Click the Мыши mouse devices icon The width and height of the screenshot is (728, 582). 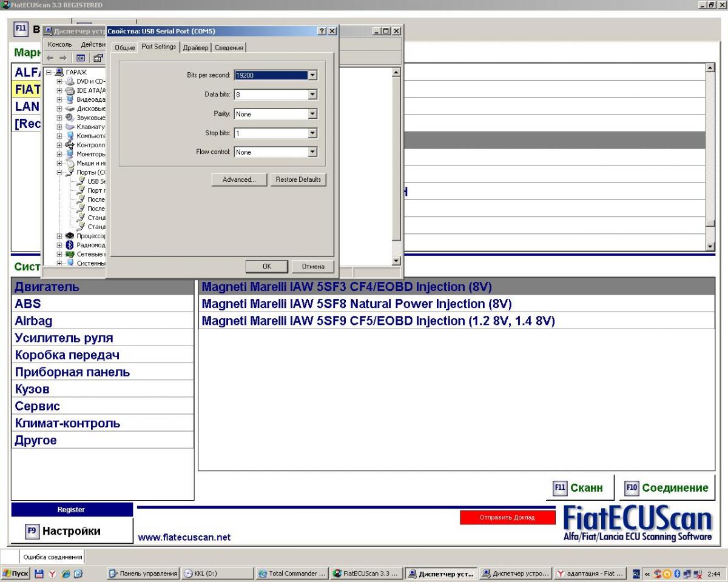[x=70, y=163]
